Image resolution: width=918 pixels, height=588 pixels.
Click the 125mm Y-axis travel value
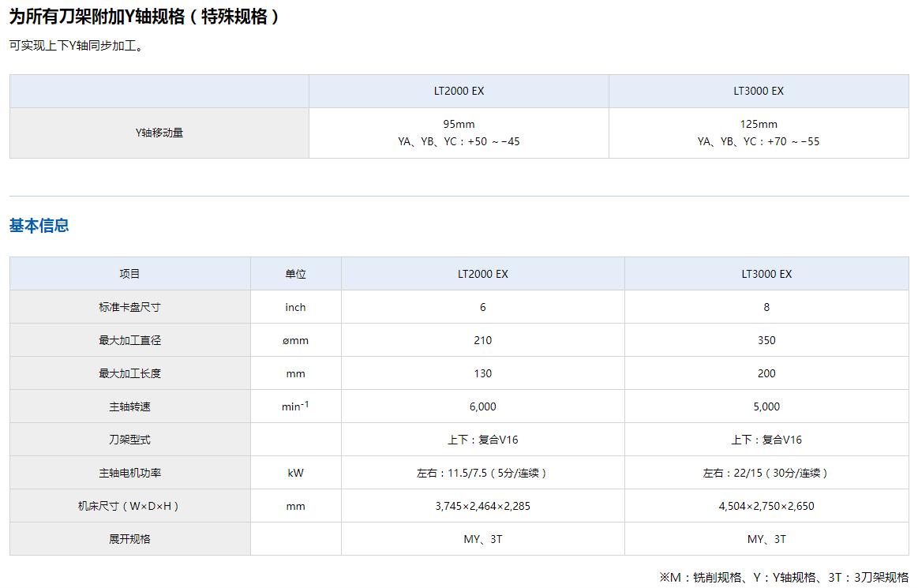pos(759,124)
